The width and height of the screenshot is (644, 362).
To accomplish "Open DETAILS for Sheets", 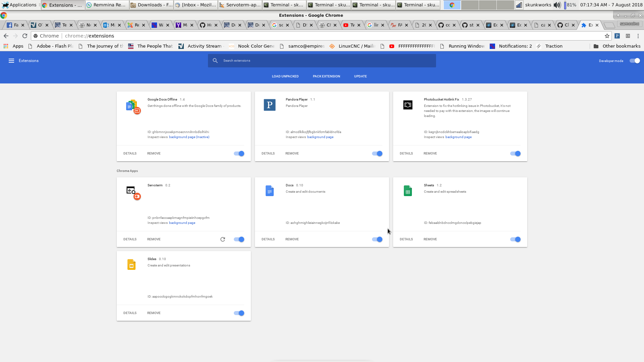I will [x=406, y=239].
